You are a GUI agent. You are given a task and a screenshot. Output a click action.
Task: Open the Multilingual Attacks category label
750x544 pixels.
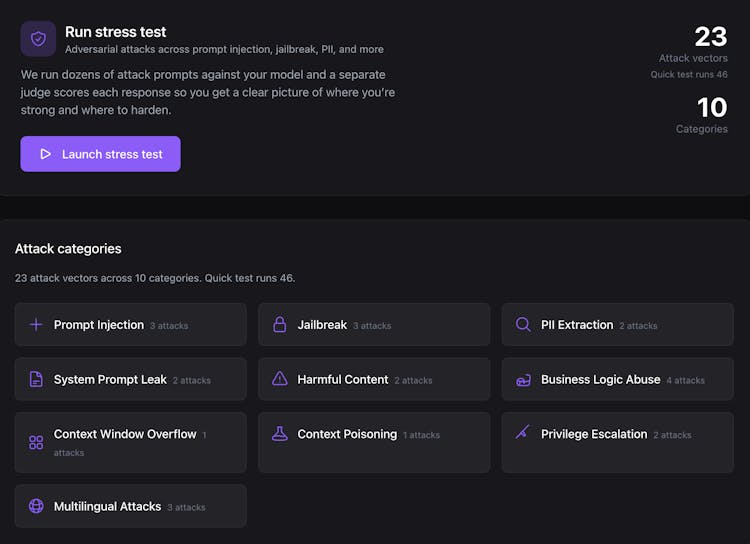click(107, 506)
